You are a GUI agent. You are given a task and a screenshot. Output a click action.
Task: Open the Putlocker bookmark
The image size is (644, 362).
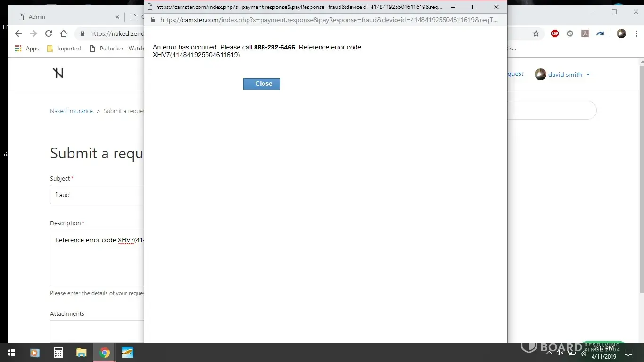click(117, 49)
